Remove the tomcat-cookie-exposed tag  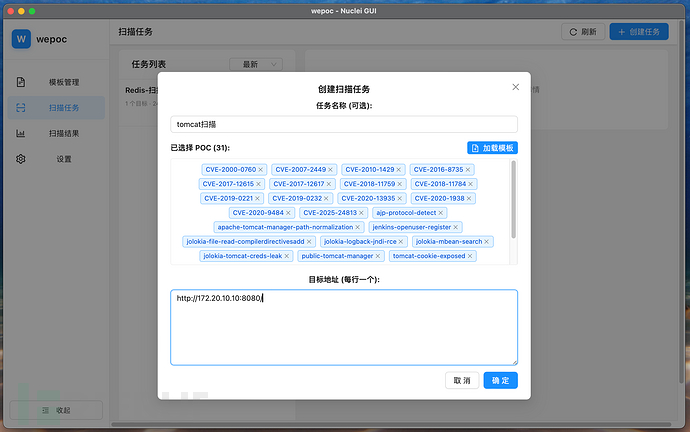pos(469,256)
